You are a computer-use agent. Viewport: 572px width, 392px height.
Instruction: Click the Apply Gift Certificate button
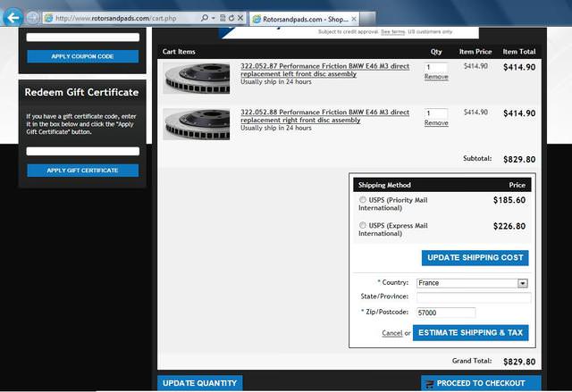pos(83,171)
